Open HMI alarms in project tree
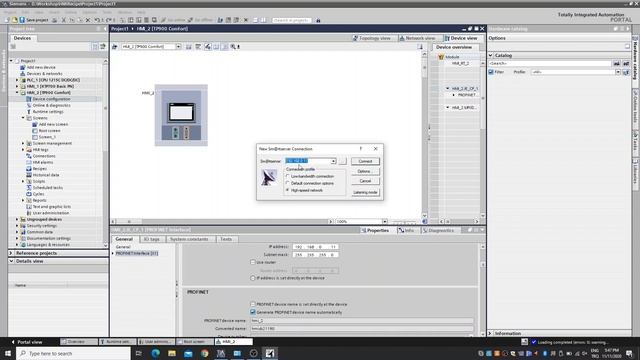Viewport: 640px width, 360px height. coord(42,162)
